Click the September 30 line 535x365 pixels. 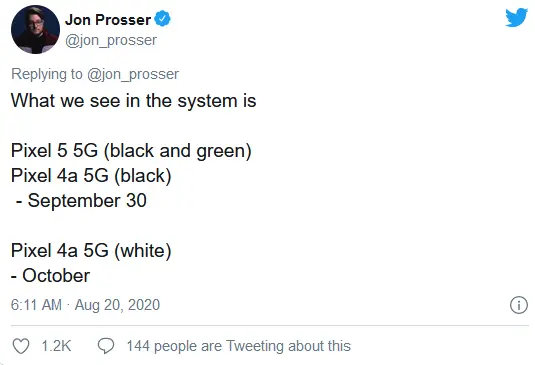[82, 200]
